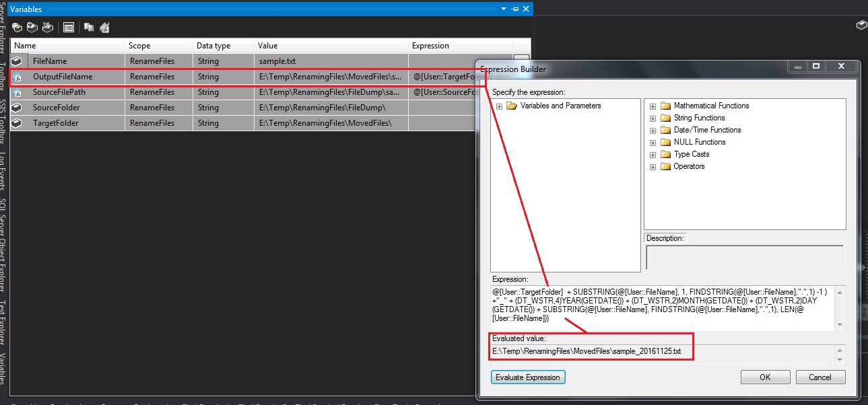The image size is (868, 405).
Task: Click the copy variables toolbar icon
Action: pos(88,27)
